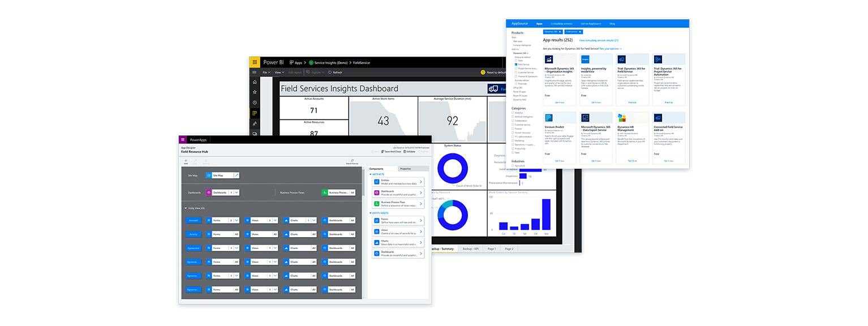Switch to the Properties tab
The image size is (868, 326).
coord(405,169)
